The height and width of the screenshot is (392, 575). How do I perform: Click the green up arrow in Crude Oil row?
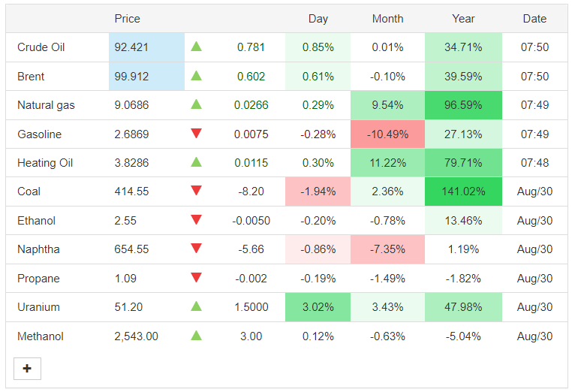196,47
